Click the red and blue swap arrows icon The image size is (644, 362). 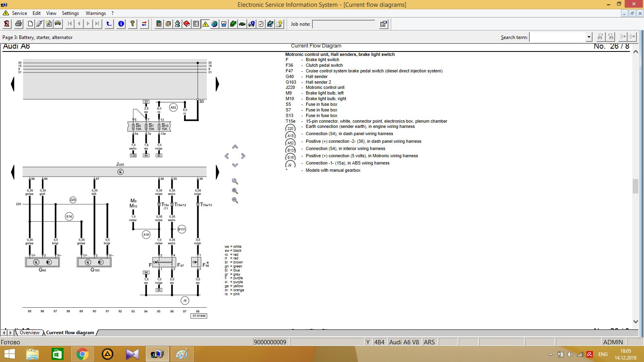coord(144,24)
